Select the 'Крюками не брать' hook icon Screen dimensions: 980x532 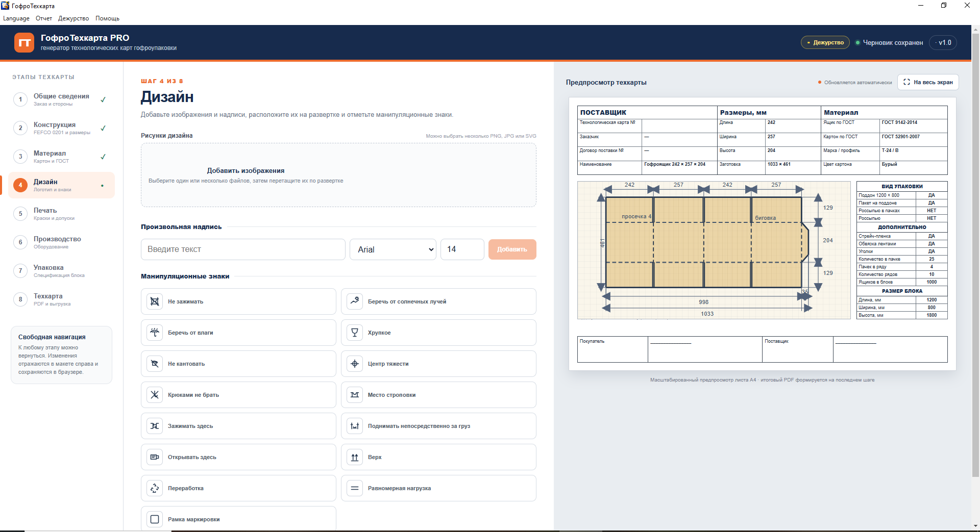[x=155, y=395]
